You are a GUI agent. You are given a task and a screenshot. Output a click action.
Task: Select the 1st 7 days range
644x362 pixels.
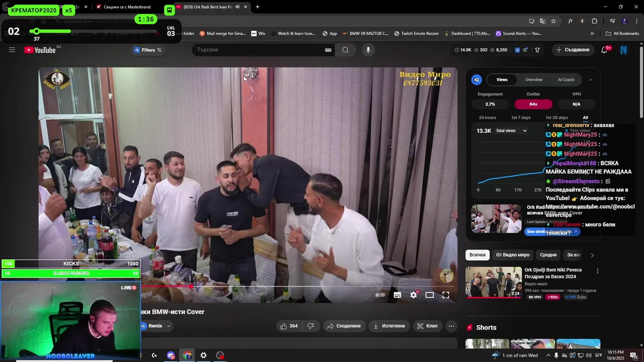pyautogui.click(x=521, y=118)
